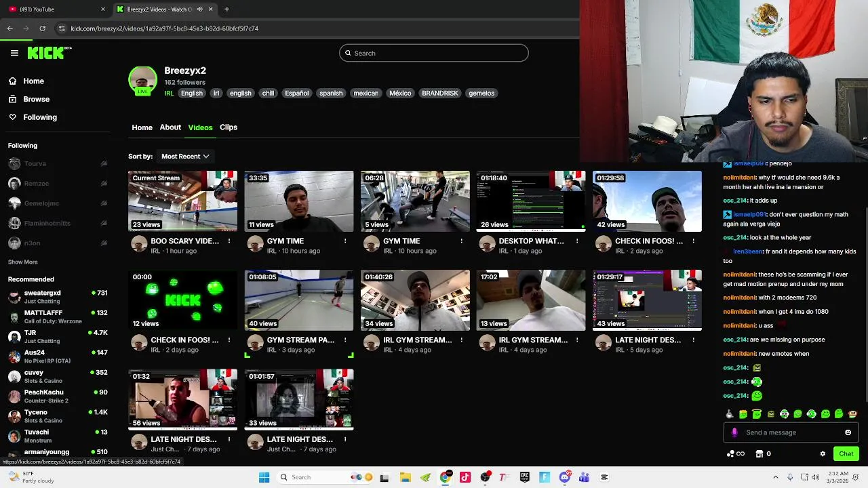Switch to the Home channel tab

[142, 127]
